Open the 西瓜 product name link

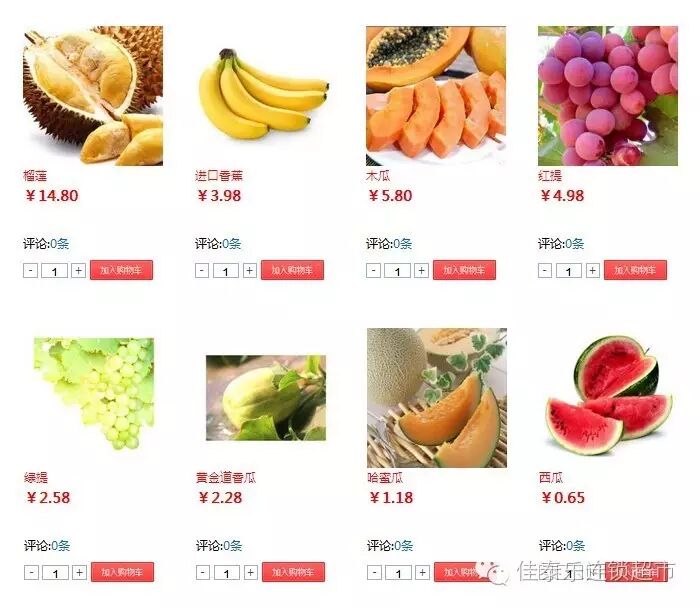tap(551, 478)
